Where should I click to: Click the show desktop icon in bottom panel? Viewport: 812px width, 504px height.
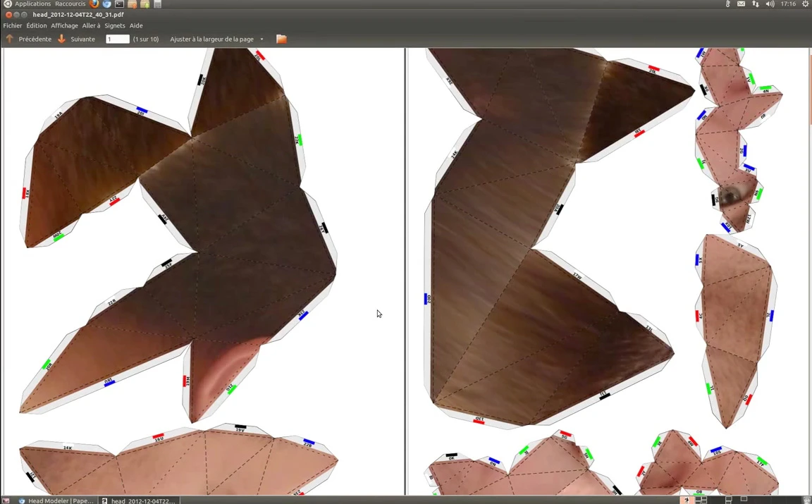pyautogui.click(x=6, y=500)
